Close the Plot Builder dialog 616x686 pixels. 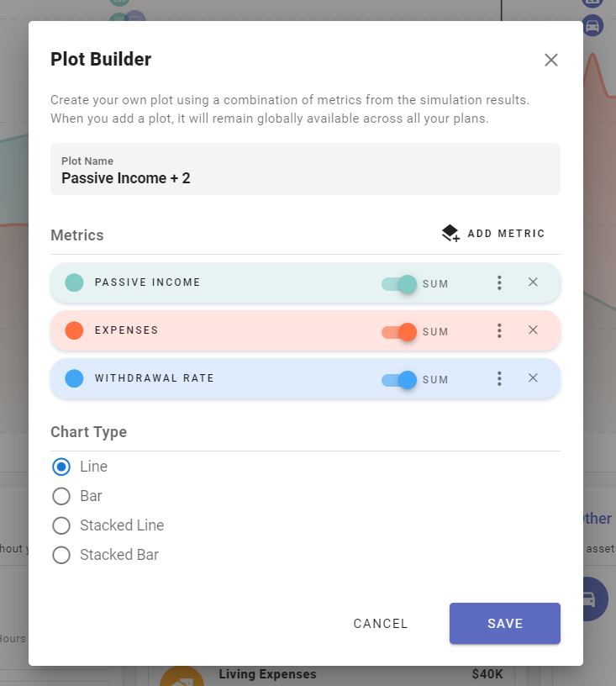tap(550, 60)
